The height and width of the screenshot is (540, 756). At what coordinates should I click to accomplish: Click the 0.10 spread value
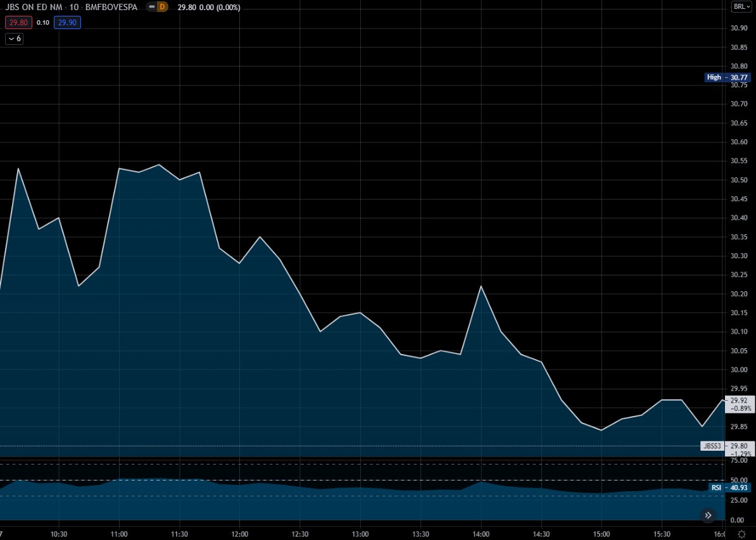point(43,23)
